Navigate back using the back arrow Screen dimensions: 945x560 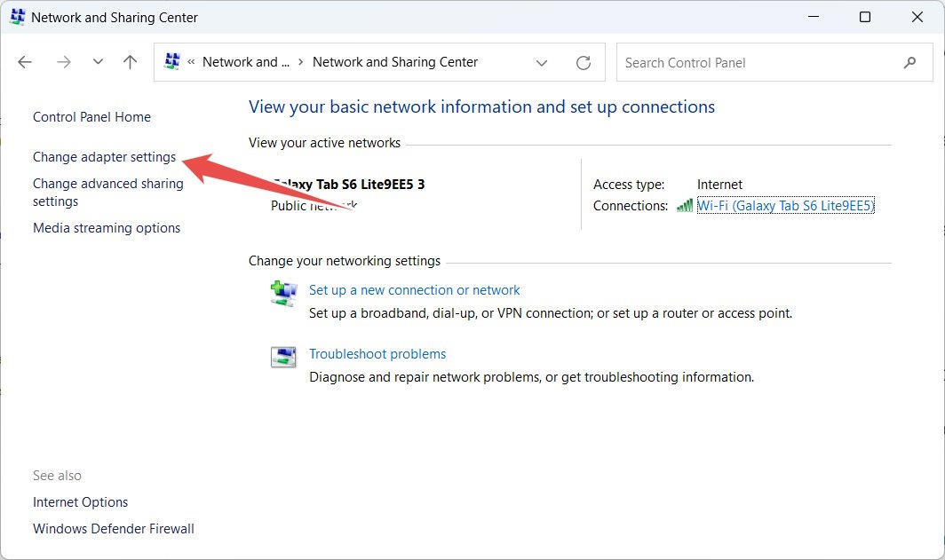click(x=24, y=61)
